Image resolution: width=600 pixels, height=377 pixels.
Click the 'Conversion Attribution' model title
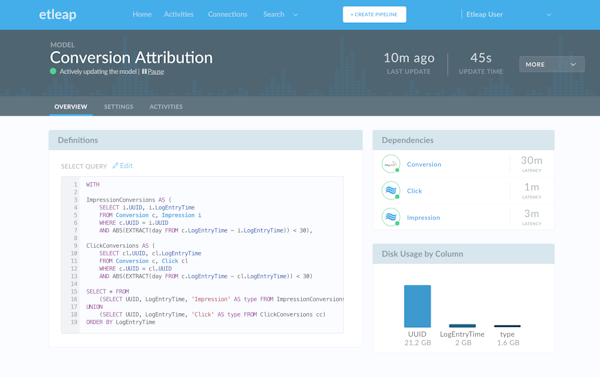(x=131, y=57)
